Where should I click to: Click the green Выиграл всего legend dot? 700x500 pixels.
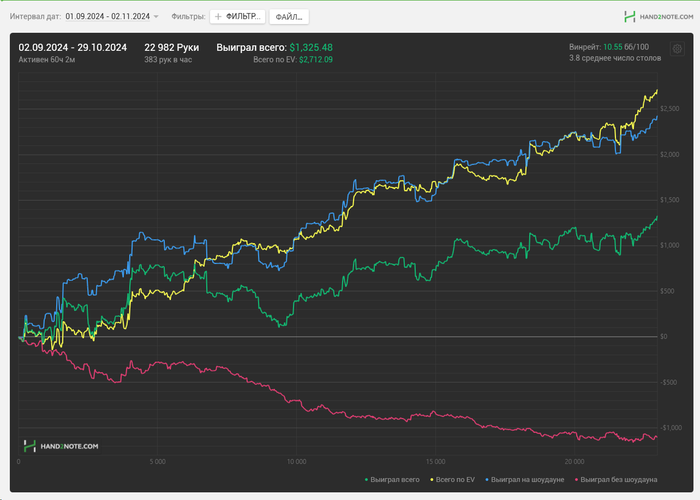367,480
